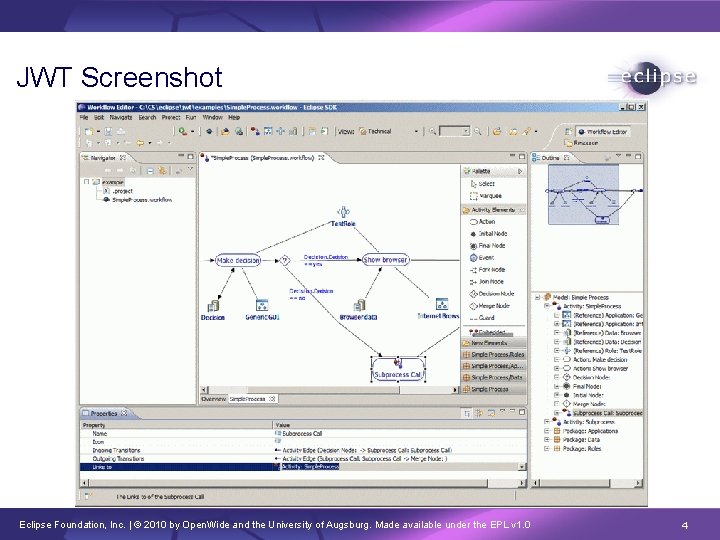Choose the Final Node palette element
Screen dimensions: 720x540
488,246
